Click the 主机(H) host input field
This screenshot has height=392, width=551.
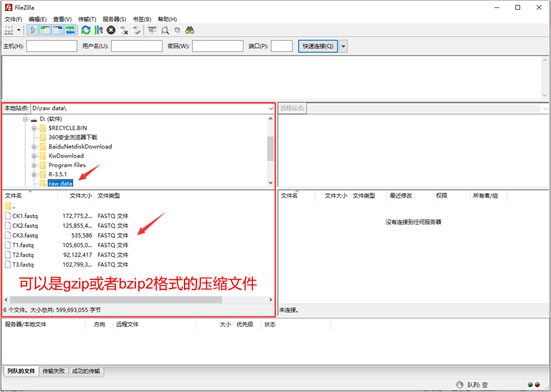click(x=52, y=46)
